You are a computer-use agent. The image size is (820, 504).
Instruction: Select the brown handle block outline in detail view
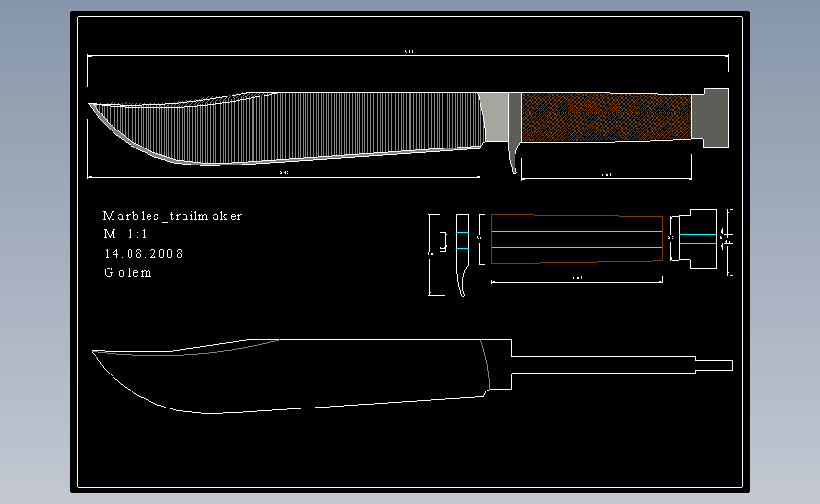coord(577,238)
